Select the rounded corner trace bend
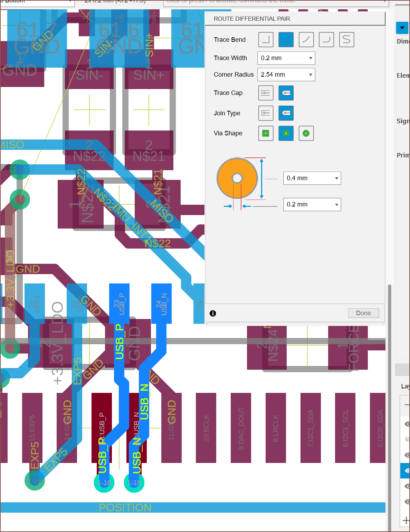 click(326, 40)
